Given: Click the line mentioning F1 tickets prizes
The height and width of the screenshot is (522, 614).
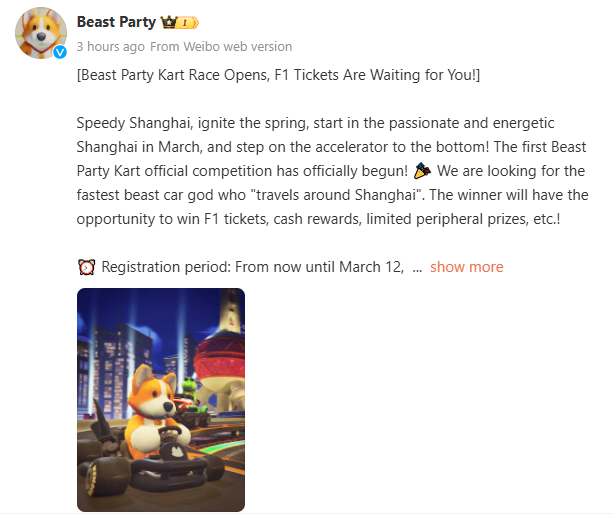Looking at the screenshot, I should (320, 219).
